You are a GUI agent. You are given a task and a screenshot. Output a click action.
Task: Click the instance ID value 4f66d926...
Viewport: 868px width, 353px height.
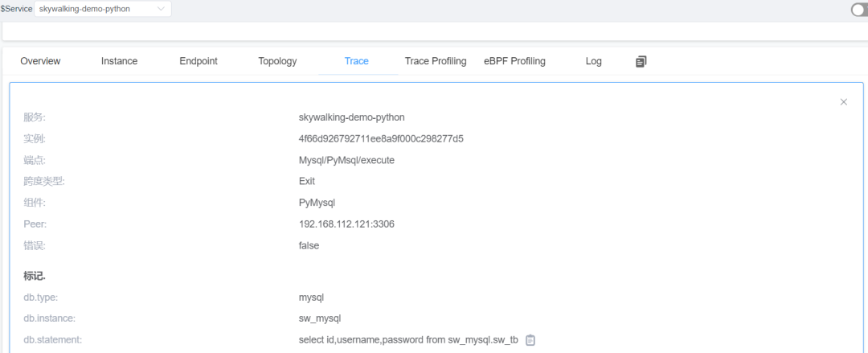coord(381,138)
